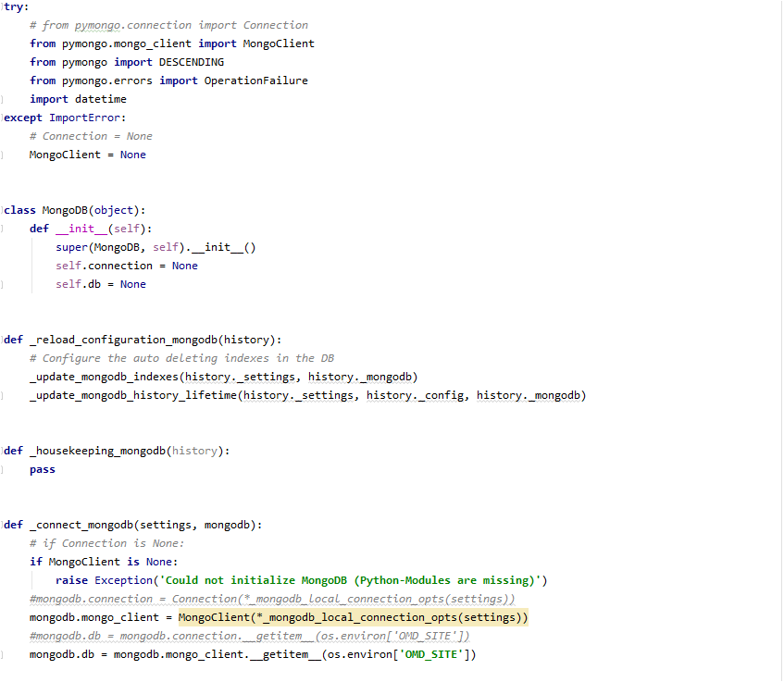Viewport: 784px width, 682px height.
Task: Click the 'Exception' class name
Action: tap(123, 580)
